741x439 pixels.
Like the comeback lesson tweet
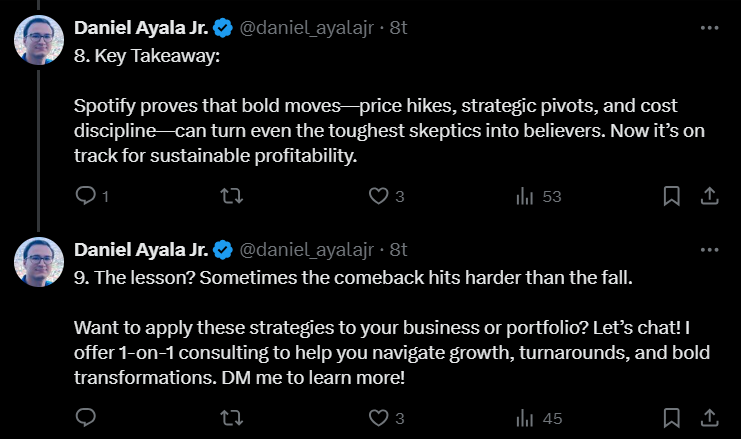pyautogui.click(x=378, y=417)
